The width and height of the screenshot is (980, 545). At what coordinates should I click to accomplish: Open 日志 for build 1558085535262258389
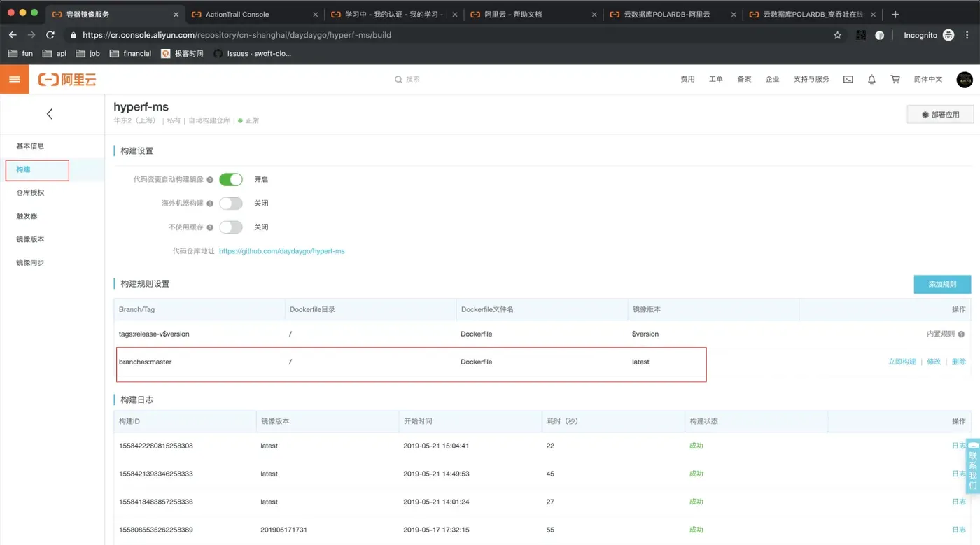pos(958,530)
